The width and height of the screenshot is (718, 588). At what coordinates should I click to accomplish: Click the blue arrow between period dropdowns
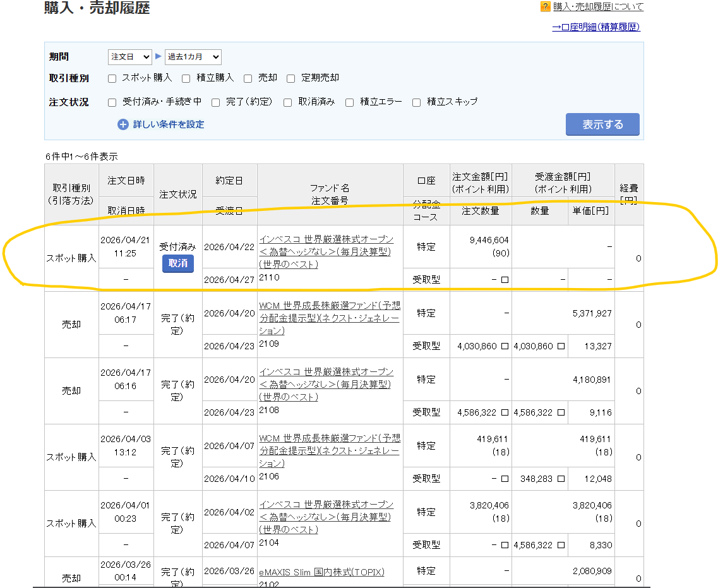point(159,57)
